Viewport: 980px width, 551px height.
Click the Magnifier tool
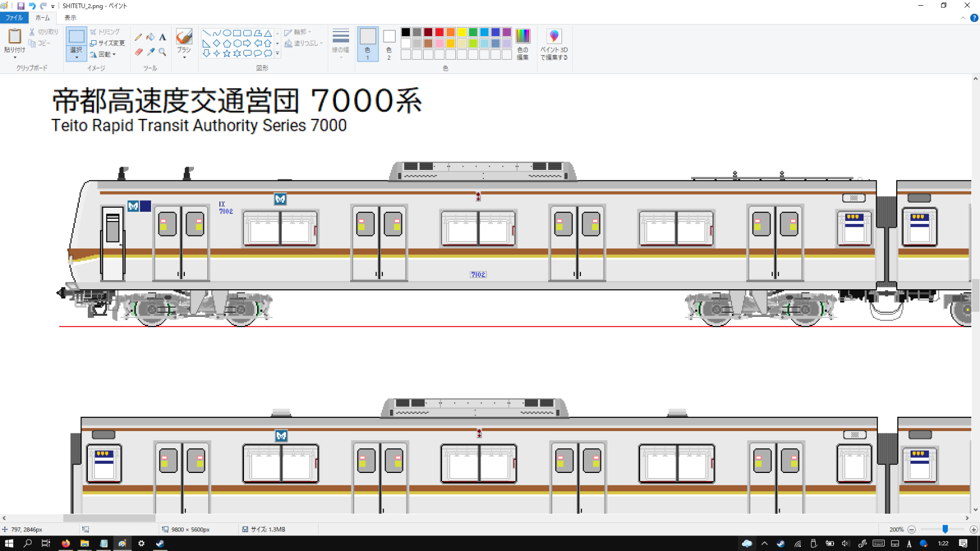pyautogui.click(x=162, y=52)
